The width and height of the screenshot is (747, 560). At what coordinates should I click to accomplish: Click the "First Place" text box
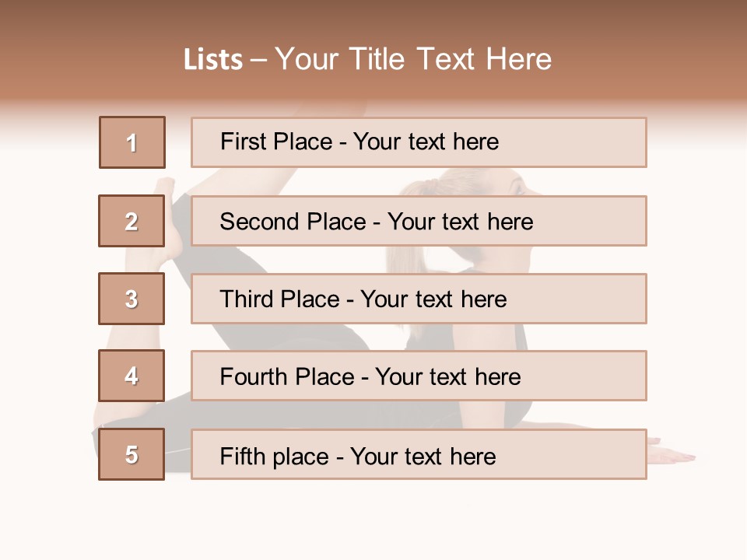pos(419,142)
